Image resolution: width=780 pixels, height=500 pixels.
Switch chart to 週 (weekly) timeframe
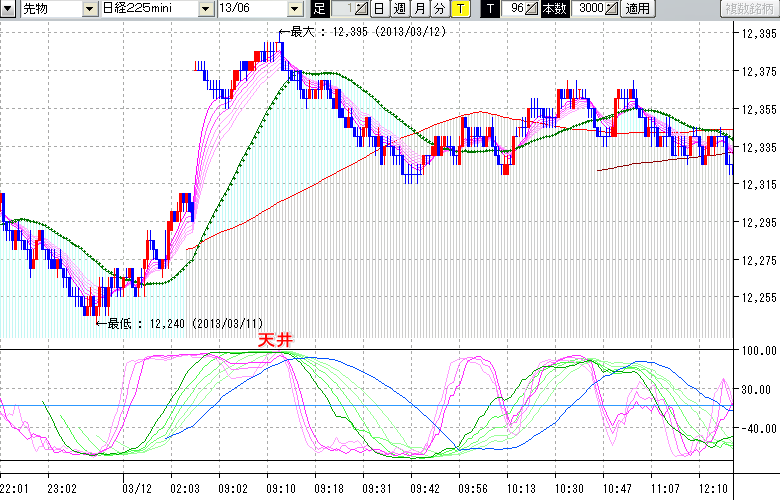[399, 9]
